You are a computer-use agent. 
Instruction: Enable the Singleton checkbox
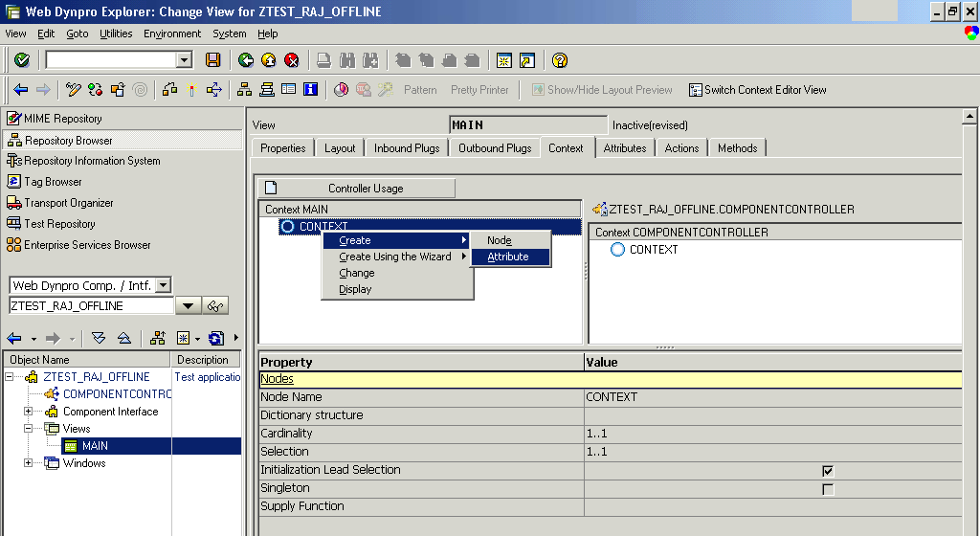828,489
